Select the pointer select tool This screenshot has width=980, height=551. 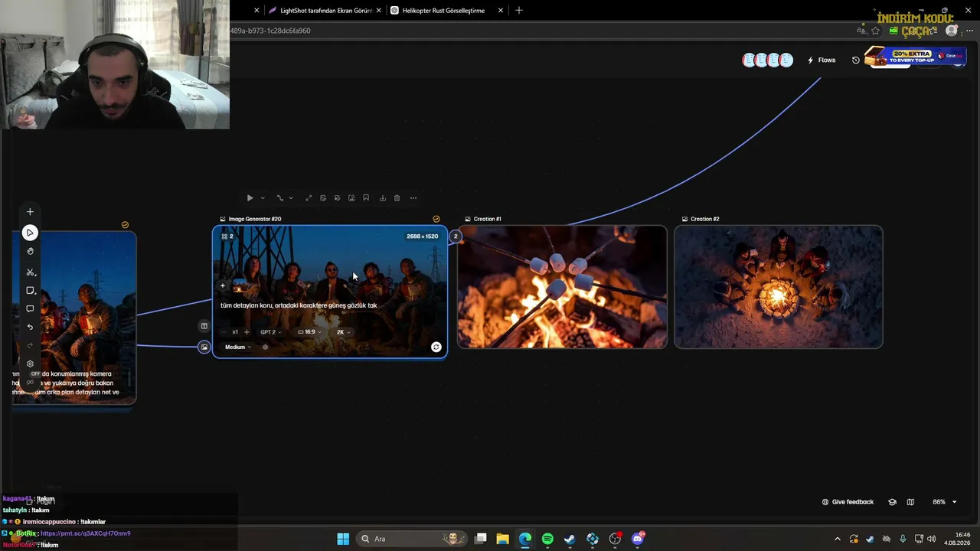tap(30, 233)
